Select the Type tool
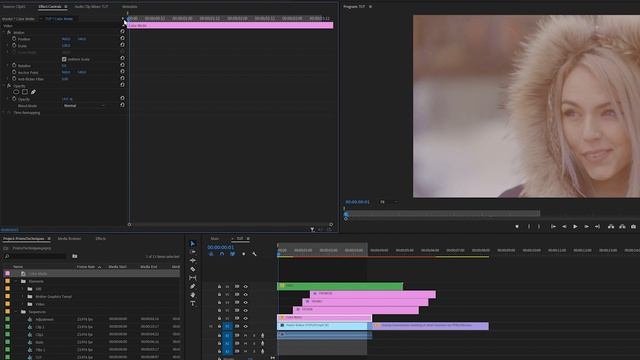 [193, 303]
